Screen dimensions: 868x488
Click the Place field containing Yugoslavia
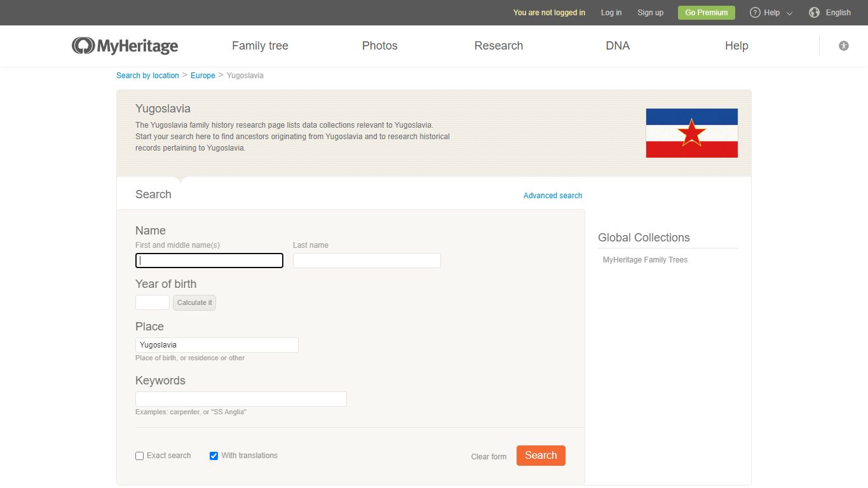[x=217, y=345]
